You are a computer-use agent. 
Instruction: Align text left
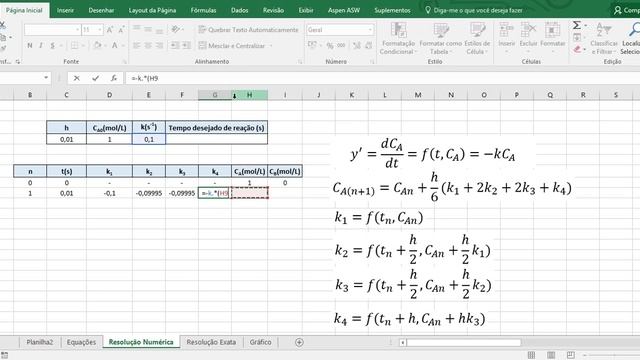137,45
